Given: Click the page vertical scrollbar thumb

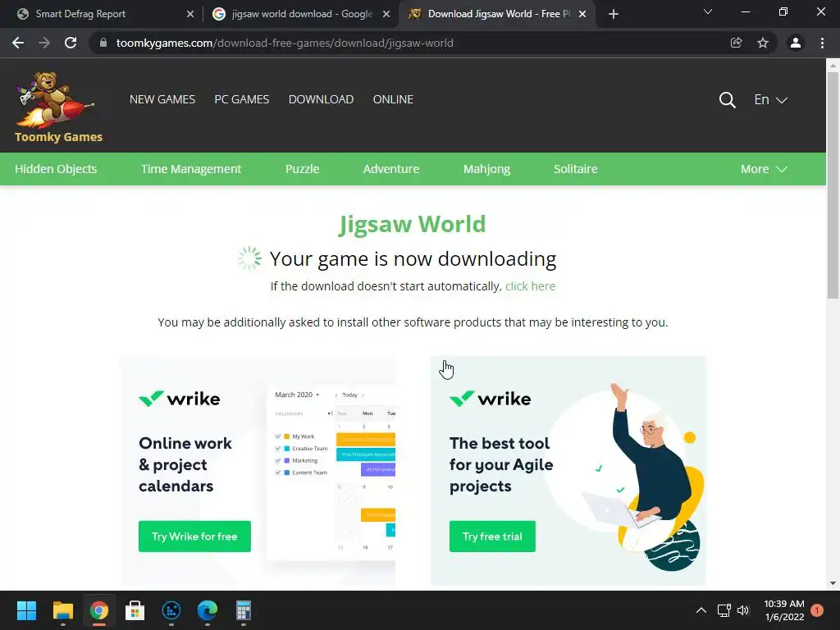Looking at the screenshot, I should (x=833, y=185).
